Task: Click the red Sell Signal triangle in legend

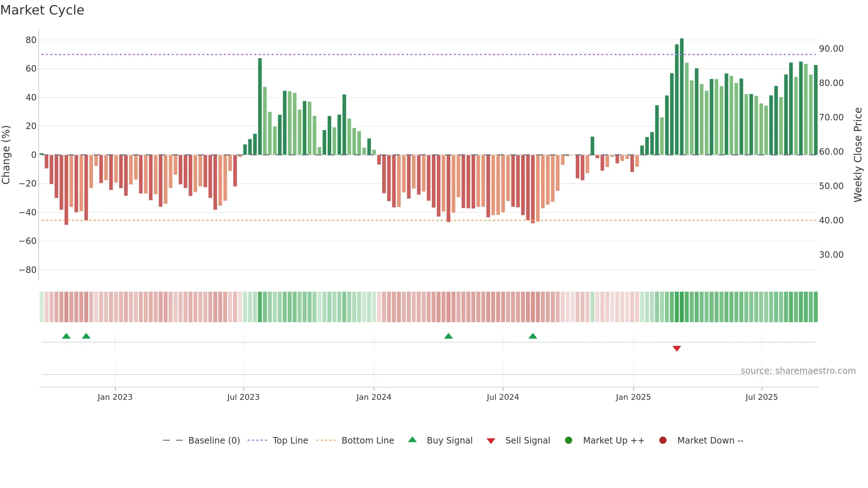Action: (491, 441)
